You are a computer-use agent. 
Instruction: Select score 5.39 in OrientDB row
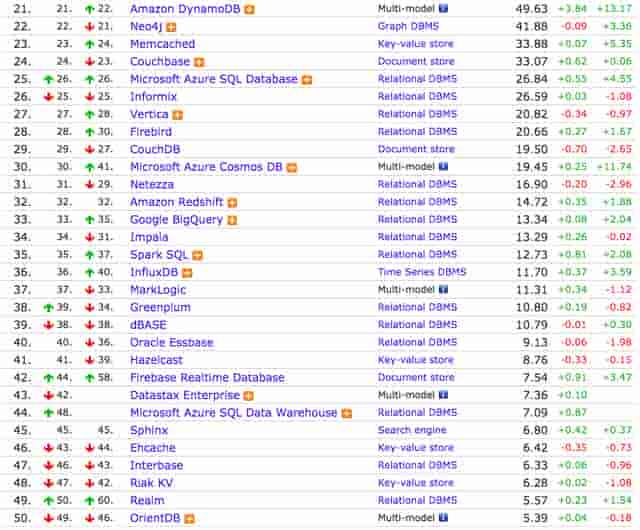[x=535, y=518]
